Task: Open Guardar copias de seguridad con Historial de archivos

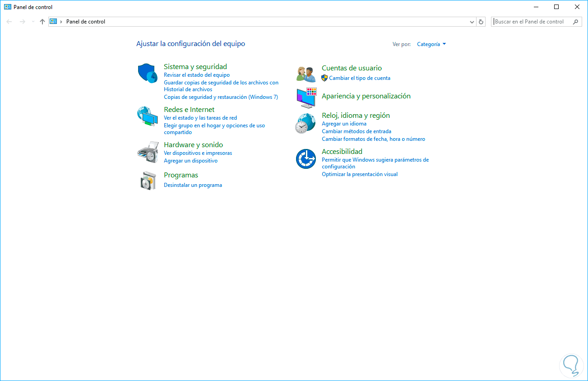Action: click(x=221, y=86)
